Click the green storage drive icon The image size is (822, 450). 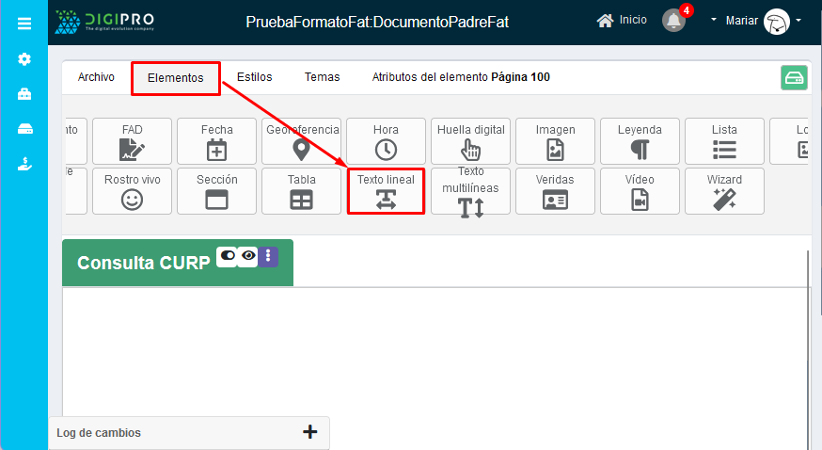tap(794, 78)
